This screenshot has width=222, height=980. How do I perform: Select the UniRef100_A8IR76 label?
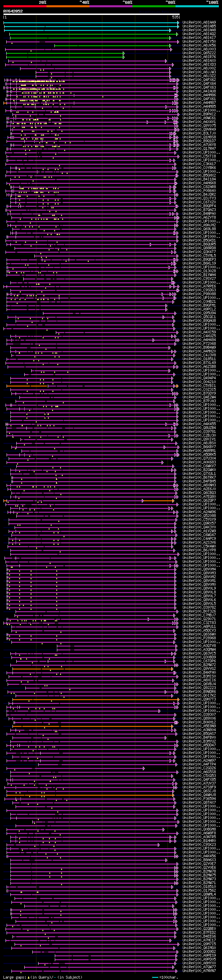coord(199,57)
